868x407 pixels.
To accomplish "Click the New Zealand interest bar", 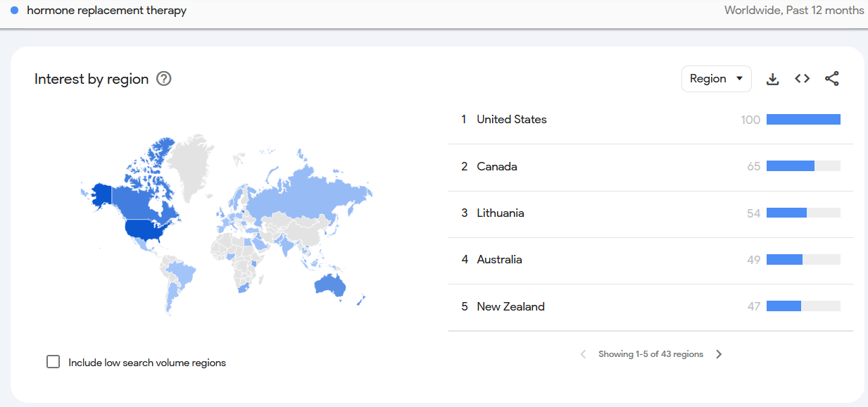I will click(x=803, y=306).
